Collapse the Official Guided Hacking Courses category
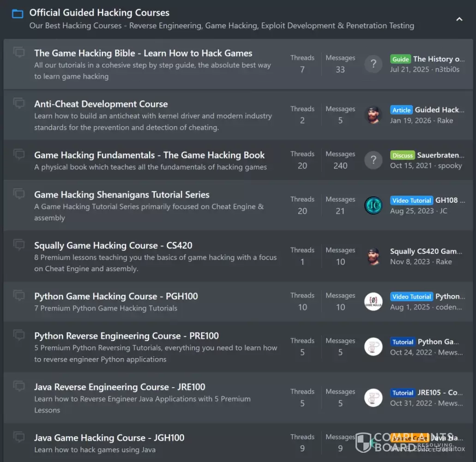This screenshot has width=476, height=462. (x=459, y=19)
